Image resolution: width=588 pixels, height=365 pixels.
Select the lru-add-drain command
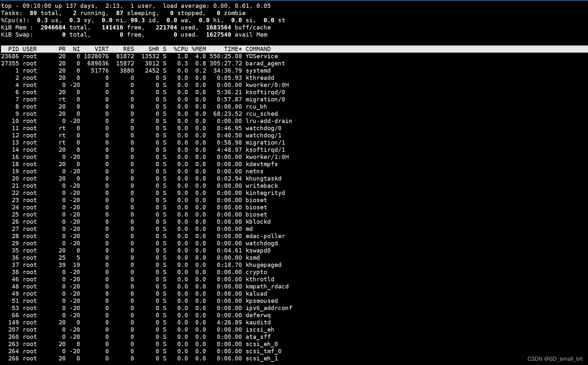269,121
